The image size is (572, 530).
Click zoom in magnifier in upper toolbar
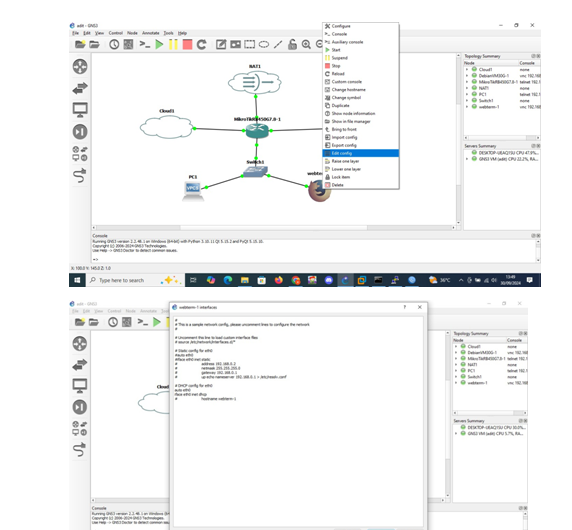point(306,45)
